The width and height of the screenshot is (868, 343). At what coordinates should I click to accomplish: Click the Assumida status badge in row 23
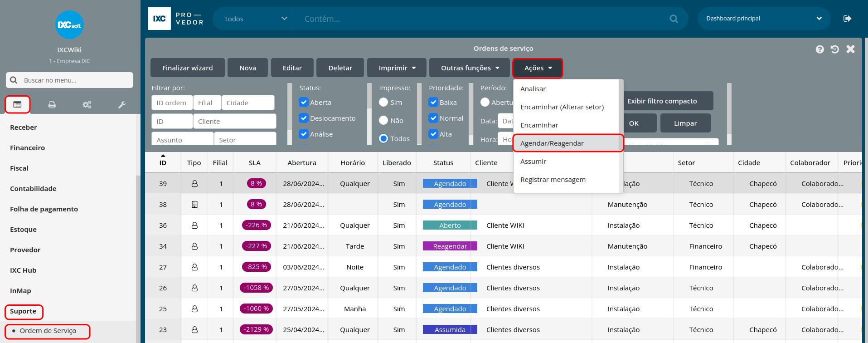pos(450,330)
